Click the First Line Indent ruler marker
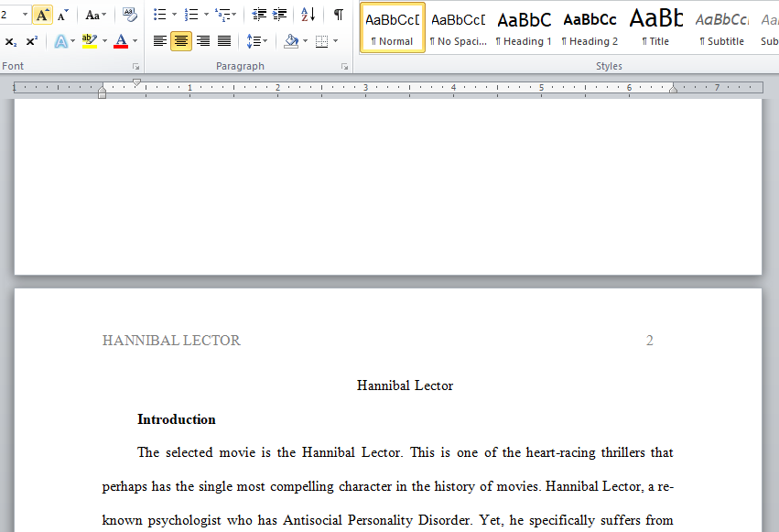The width and height of the screenshot is (779, 532). coord(137,82)
